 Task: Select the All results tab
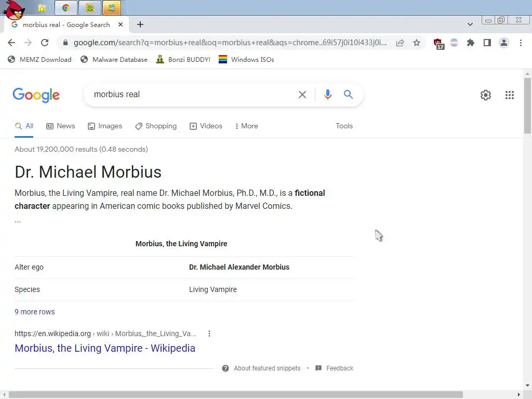[x=24, y=126]
